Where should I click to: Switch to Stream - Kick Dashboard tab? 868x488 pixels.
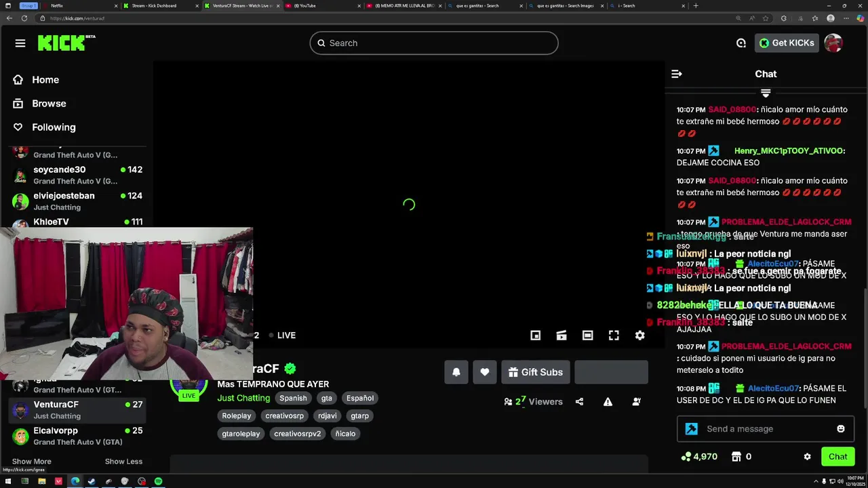160,5
